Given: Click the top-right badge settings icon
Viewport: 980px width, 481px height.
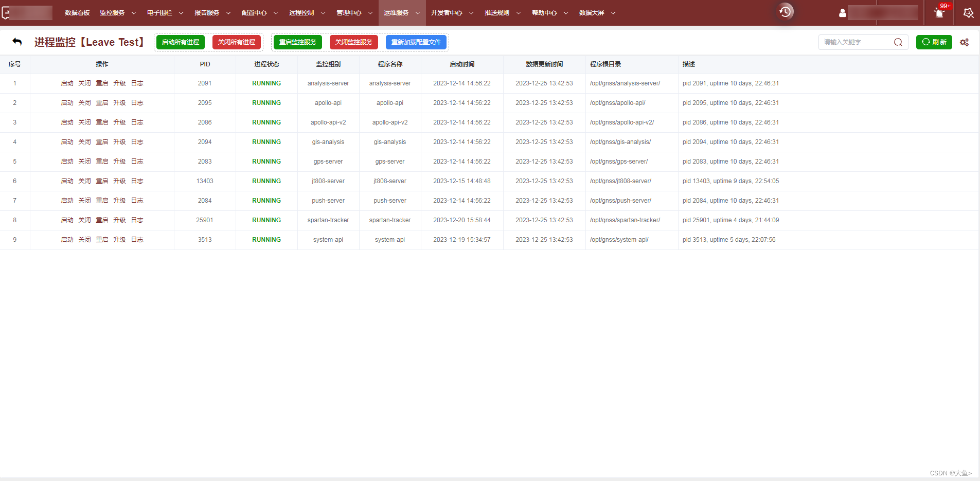Looking at the screenshot, I should tap(968, 13).
